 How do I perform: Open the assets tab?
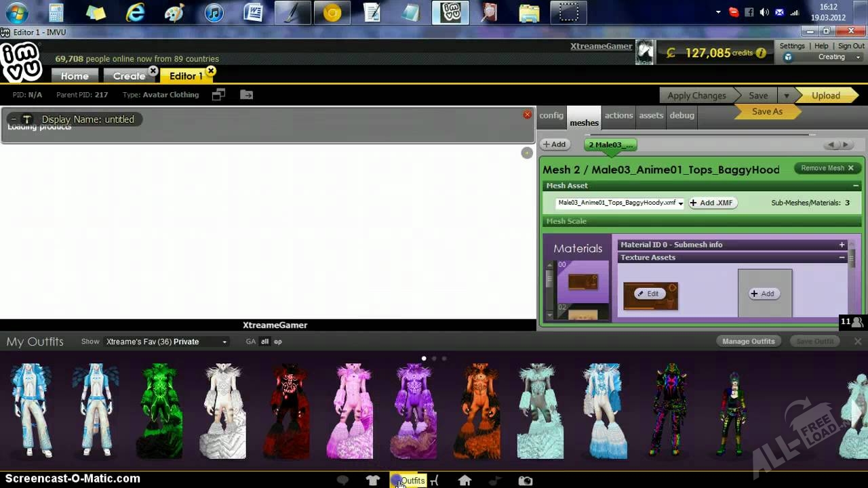coord(650,115)
